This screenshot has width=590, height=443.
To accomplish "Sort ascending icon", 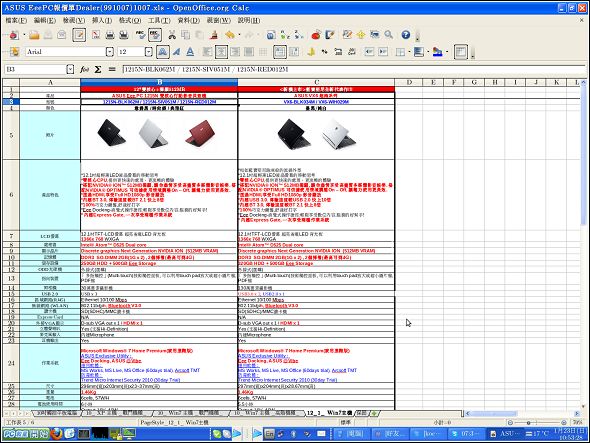I will pos(285,35).
